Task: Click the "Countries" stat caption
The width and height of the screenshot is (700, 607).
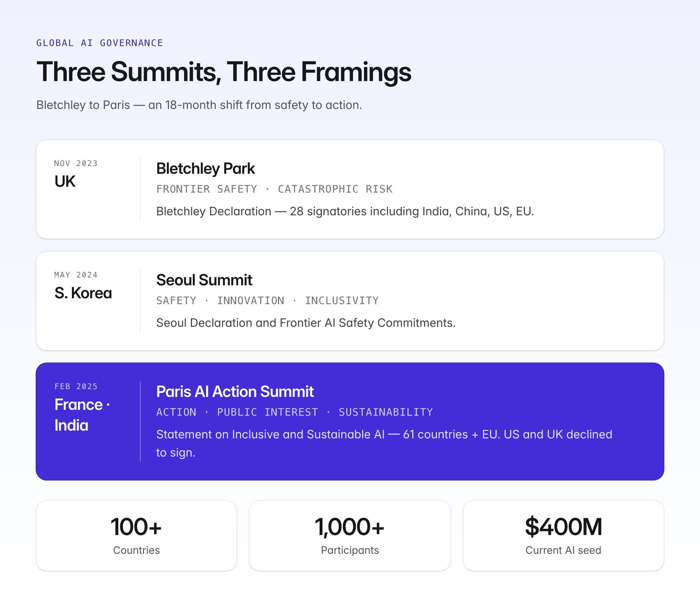Action: (136, 550)
